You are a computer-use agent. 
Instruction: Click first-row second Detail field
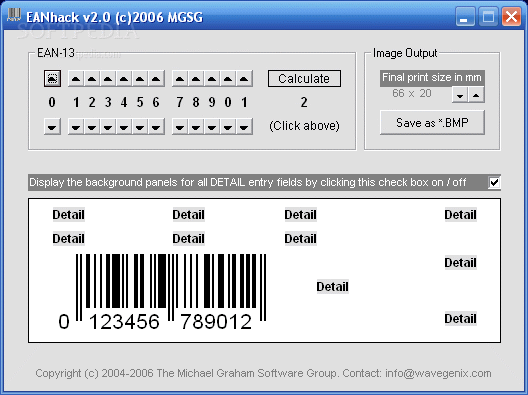point(188,215)
